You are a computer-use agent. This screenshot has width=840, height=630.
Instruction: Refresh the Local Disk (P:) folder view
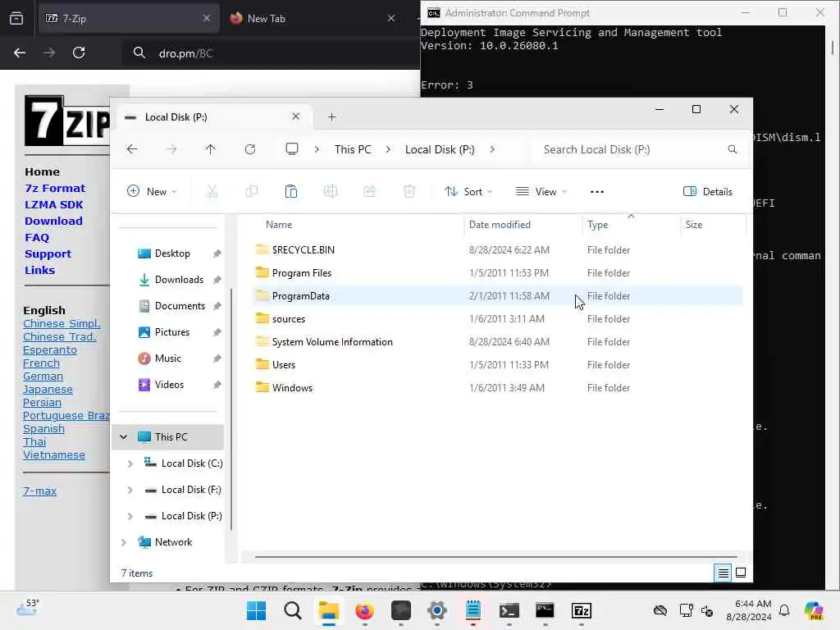tap(250, 149)
